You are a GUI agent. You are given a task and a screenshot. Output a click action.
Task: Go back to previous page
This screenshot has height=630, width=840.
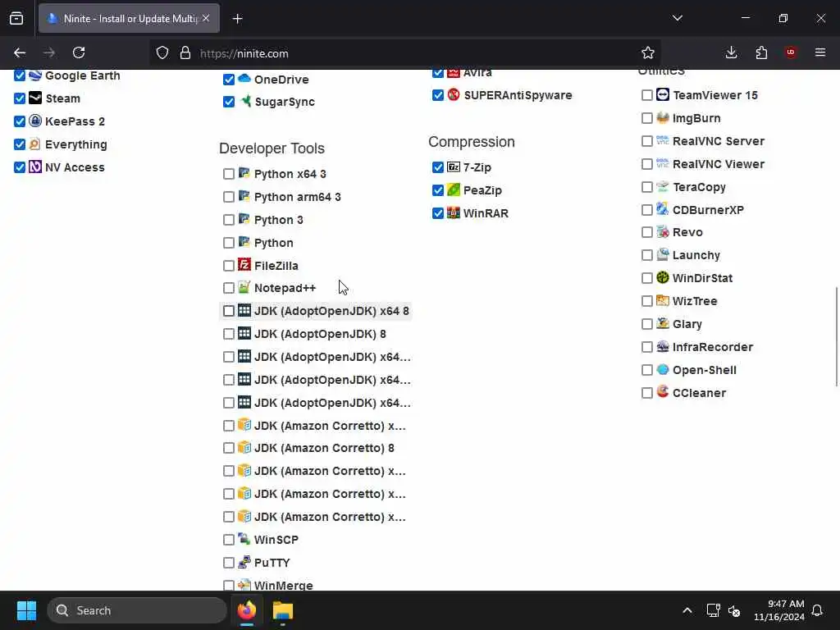tap(20, 52)
